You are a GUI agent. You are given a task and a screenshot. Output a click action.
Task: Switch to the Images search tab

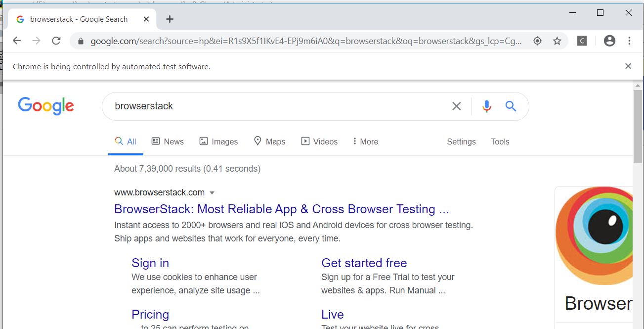(x=218, y=141)
